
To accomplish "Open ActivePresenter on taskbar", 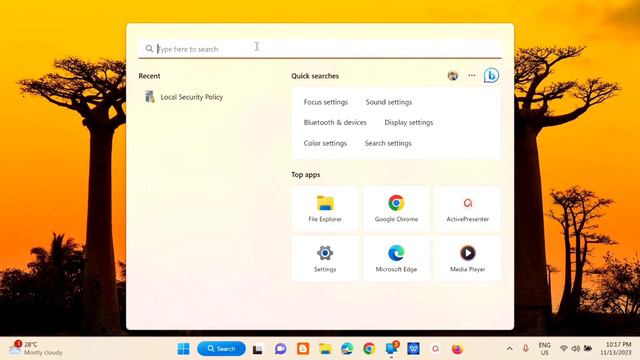I will point(436,349).
